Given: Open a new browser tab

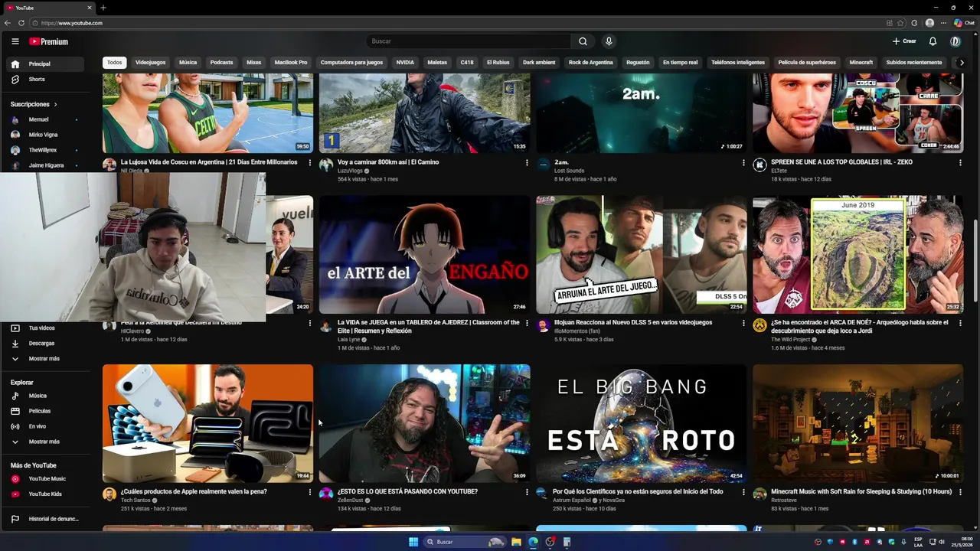Looking at the screenshot, I should [x=103, y=8].
